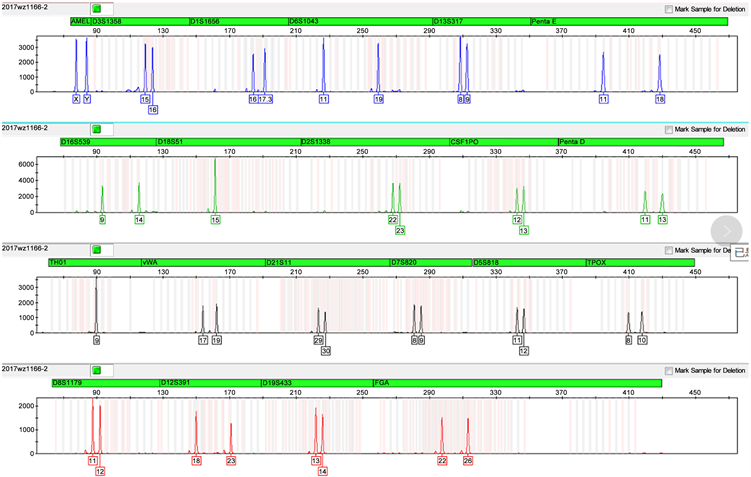This screenshot has height=477, width=751.
Task: Select allele label 17.3 in D1S1656
Action: pos(266,100)
